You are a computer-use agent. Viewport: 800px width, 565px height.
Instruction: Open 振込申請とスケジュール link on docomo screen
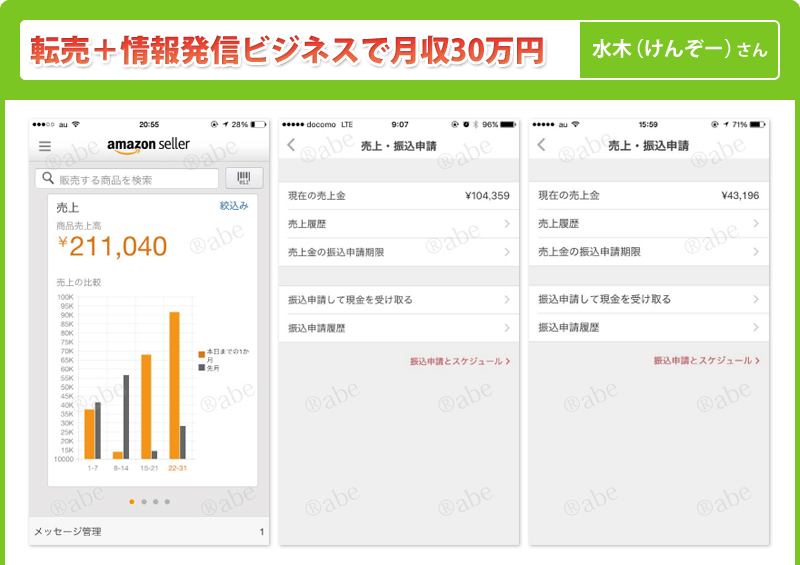460,361
